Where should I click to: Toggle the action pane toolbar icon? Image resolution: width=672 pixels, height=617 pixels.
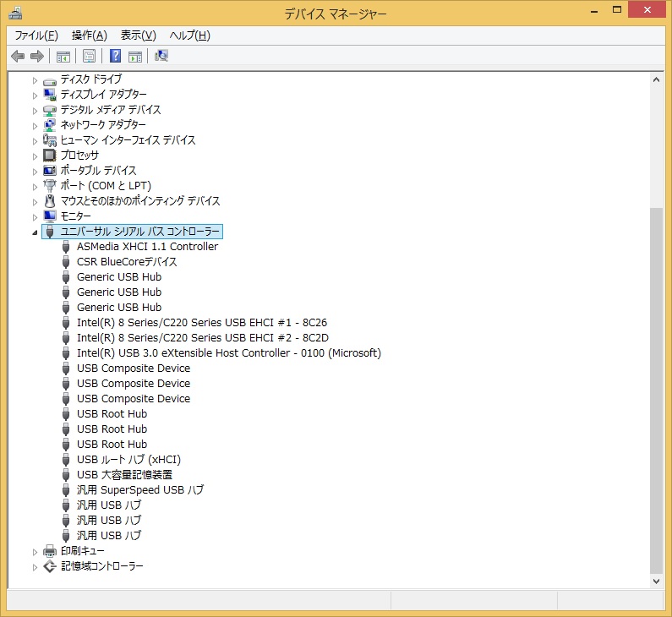(135, 56)
